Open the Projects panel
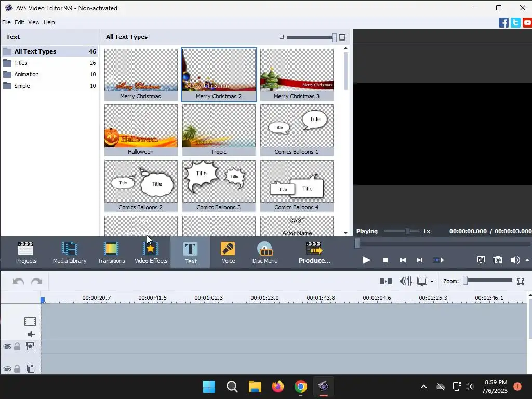 click(26, 252)
